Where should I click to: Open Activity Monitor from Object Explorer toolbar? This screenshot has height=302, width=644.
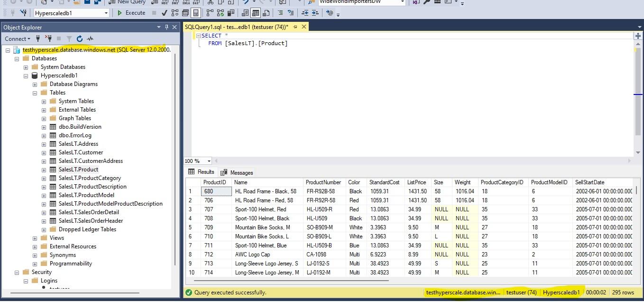pyautogui.click(x=90, y=38)
